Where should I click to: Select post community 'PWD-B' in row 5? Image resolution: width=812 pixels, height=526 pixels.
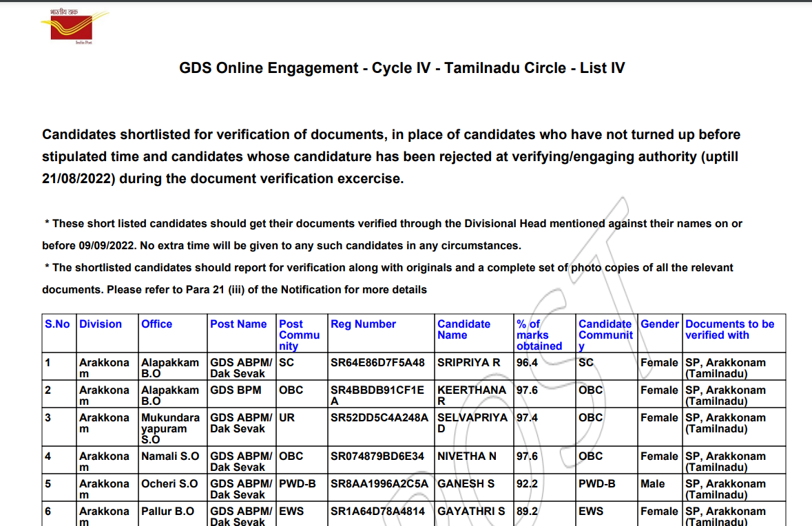298,484
